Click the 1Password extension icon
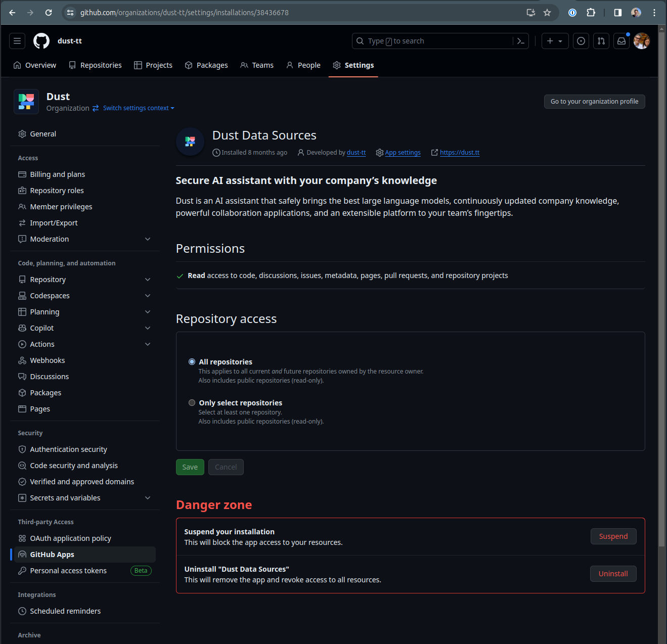667x644 pixels. pos(572,13)
